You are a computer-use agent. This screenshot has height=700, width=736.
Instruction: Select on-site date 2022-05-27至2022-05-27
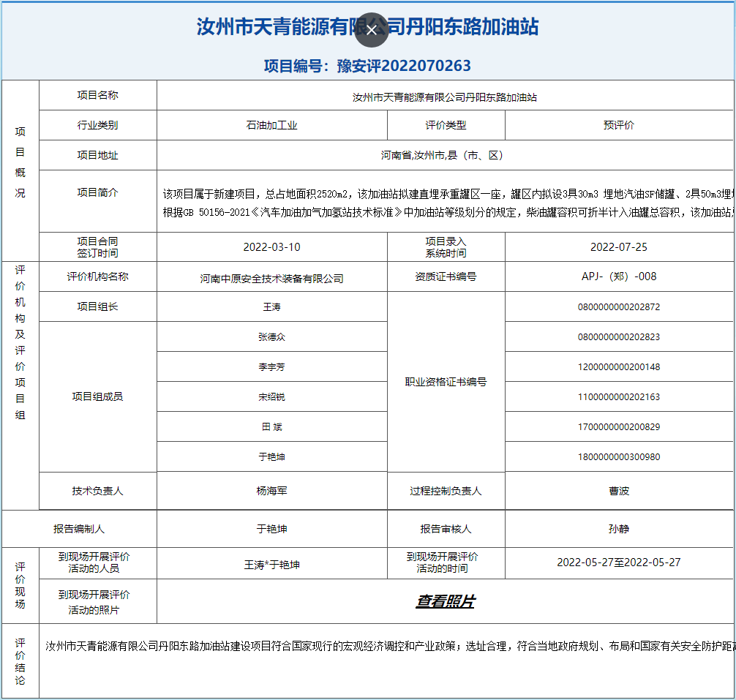619,562
